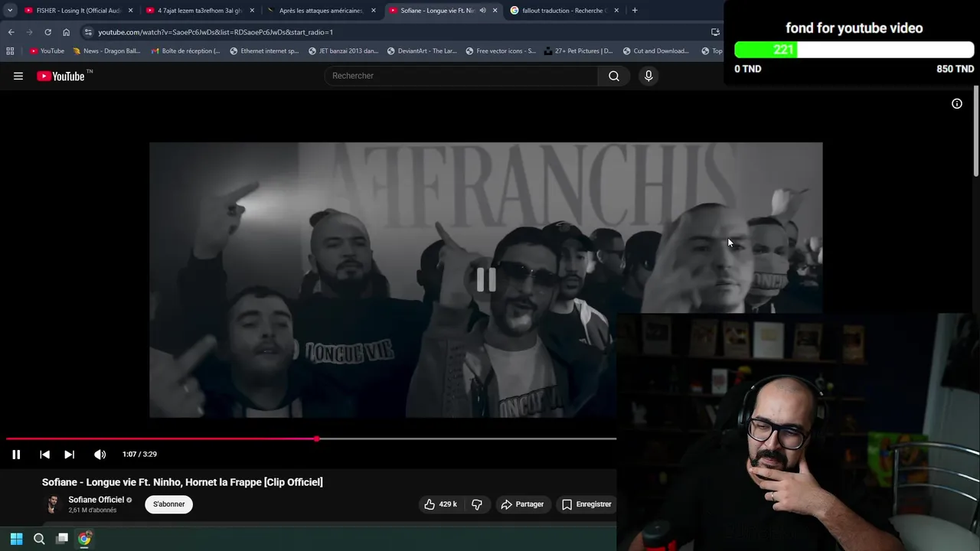Click the Partager share button
This screenshot has height=551, width=980.
(522, 504)
